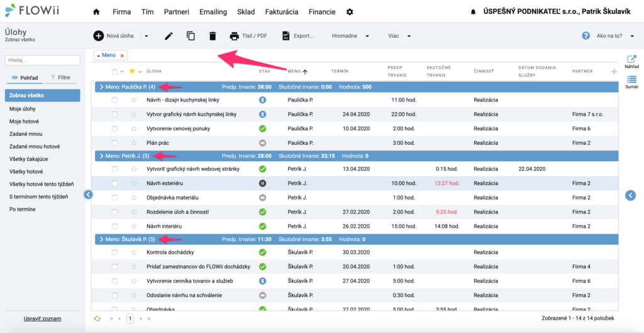Add a column with the plus icon

point(614,72)
